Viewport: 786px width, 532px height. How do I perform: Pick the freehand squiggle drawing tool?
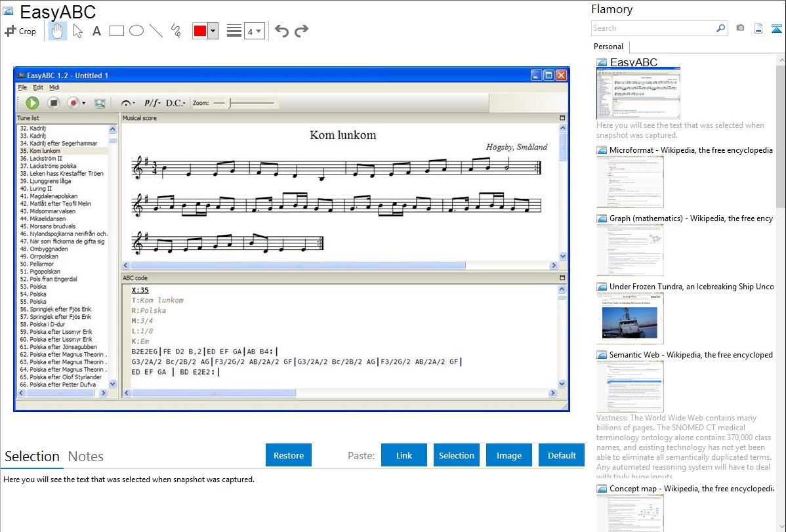pos(176,31)
